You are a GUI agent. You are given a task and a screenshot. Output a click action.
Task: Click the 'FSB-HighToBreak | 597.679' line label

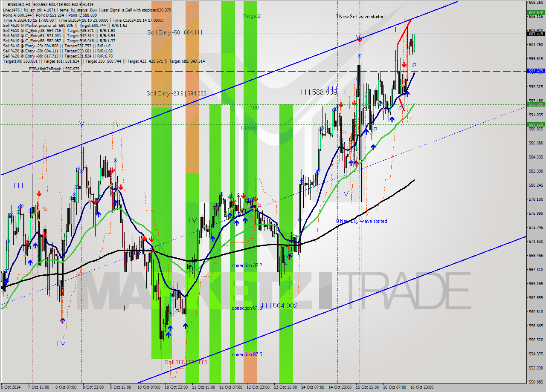click(x=54, y=69)
